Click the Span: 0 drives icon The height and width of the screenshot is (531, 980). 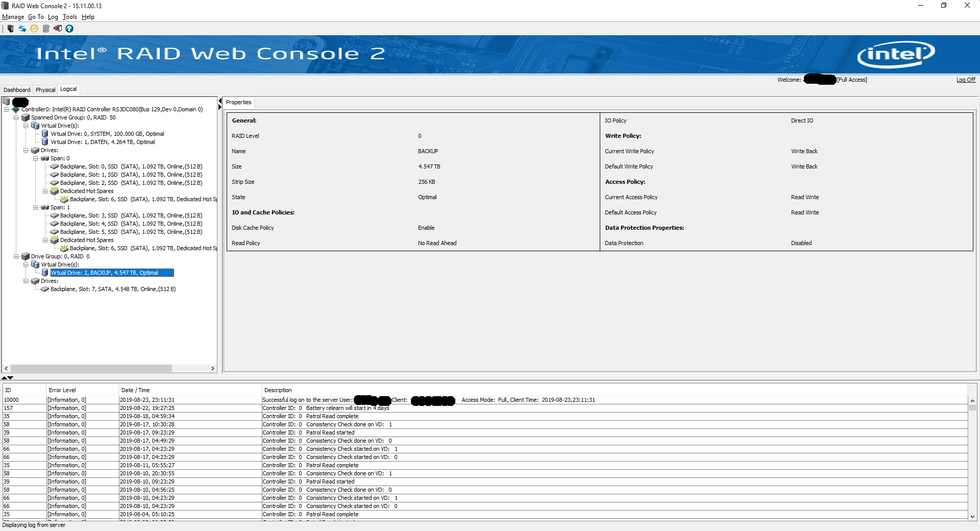pos(45,158)
